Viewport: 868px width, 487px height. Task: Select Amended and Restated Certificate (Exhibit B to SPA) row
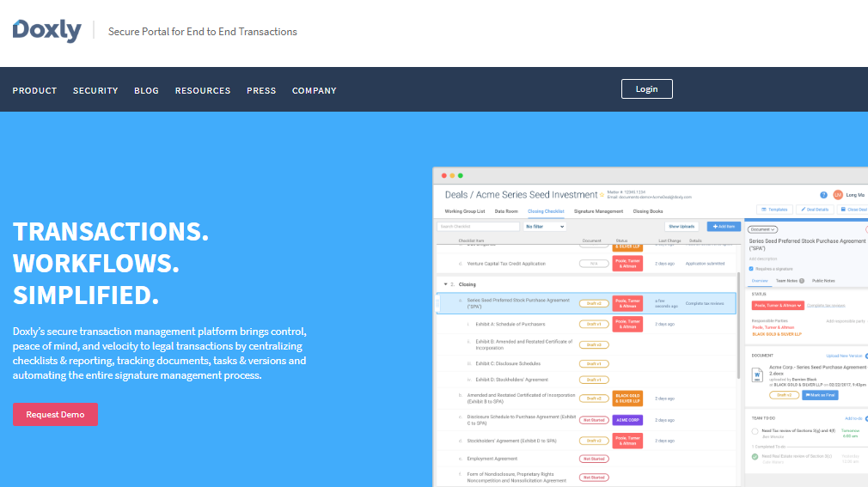[x=587, y=399]
